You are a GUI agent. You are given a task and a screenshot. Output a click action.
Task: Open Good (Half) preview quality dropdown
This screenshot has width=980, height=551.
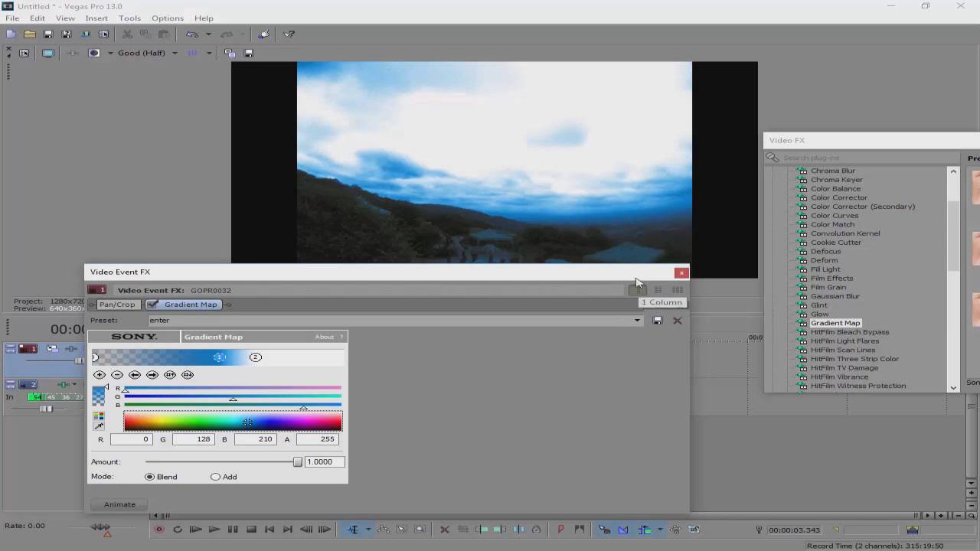tap(175, 53)
